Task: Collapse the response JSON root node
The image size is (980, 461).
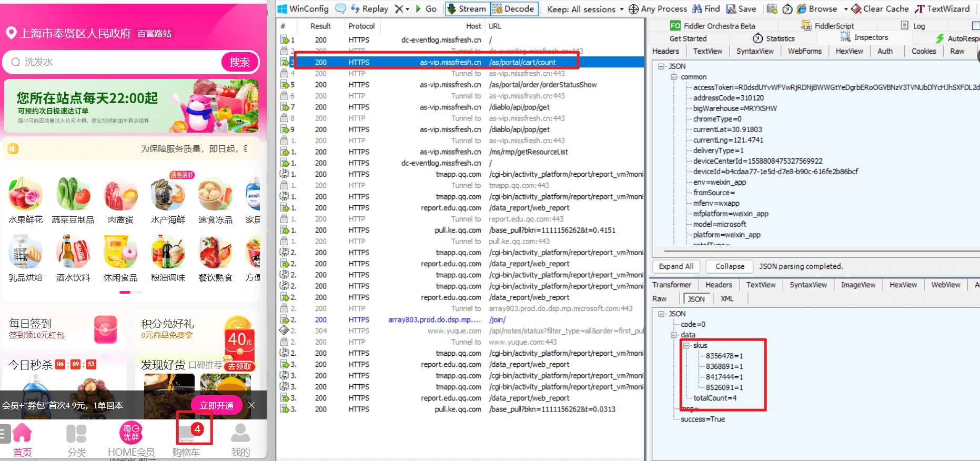Action: click(x=661, y=314)
